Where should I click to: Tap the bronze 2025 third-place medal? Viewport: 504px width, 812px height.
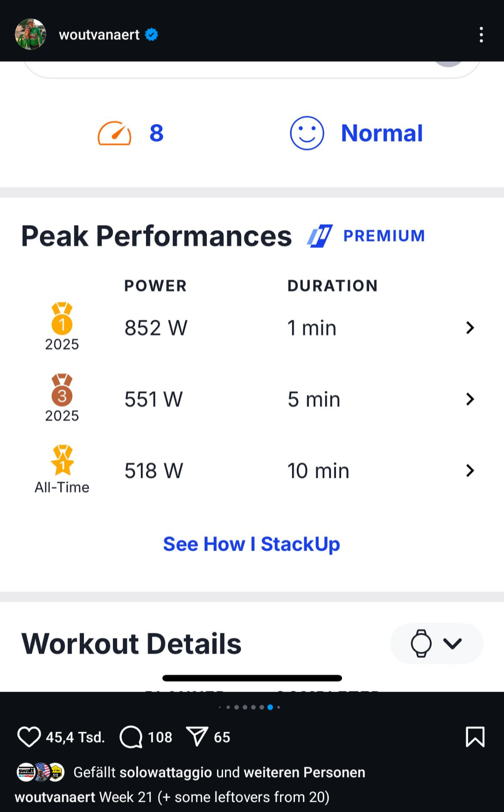point(62,389)
